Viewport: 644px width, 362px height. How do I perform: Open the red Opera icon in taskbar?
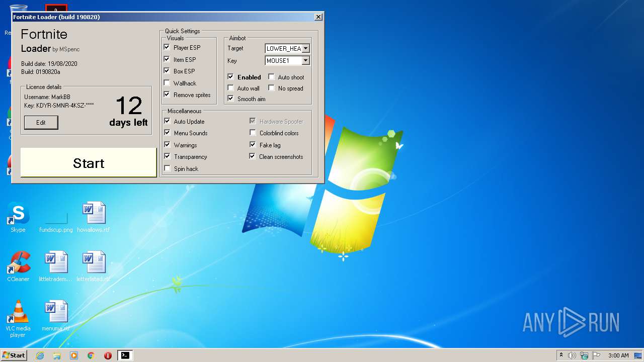(x=108, y=355)
